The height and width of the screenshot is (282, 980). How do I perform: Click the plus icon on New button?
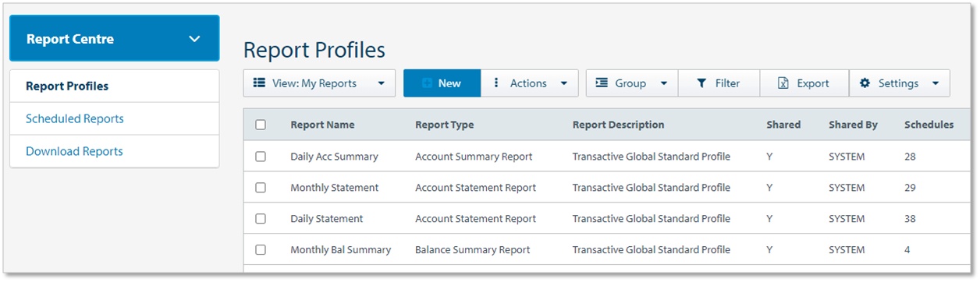coord(427,83)
